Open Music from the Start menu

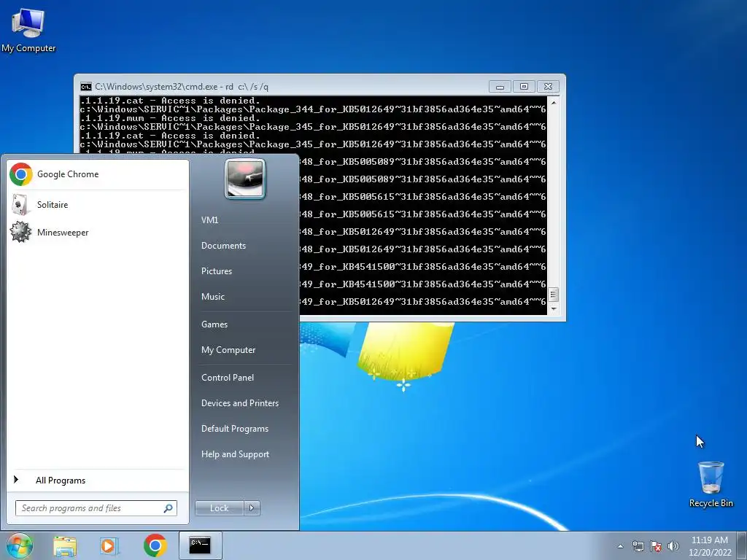click(x=212, y=297)
